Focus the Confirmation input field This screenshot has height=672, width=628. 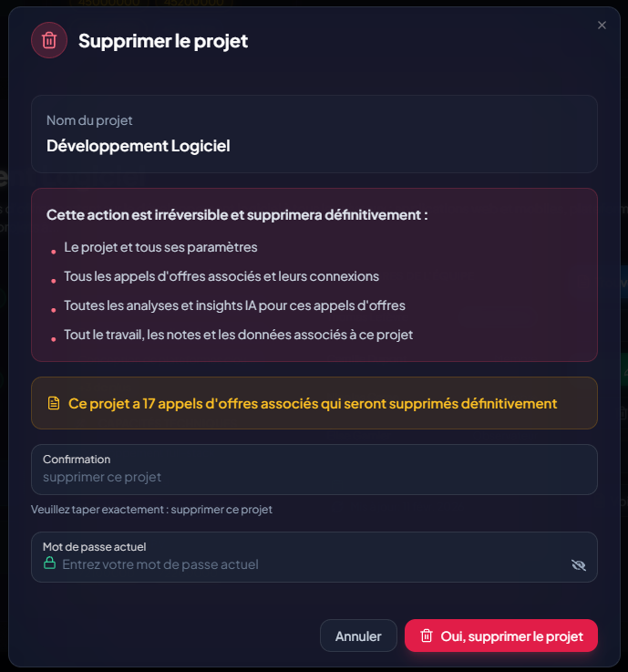click(x=314, y=477)
